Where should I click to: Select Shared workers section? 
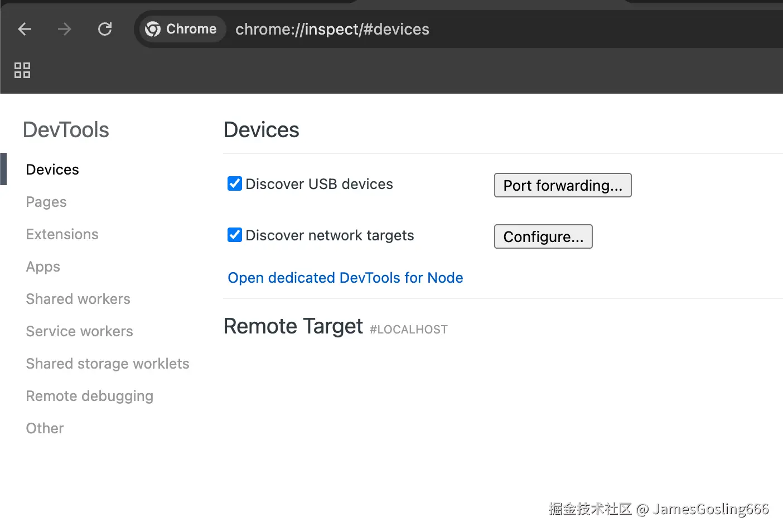[x=78, y=299]
